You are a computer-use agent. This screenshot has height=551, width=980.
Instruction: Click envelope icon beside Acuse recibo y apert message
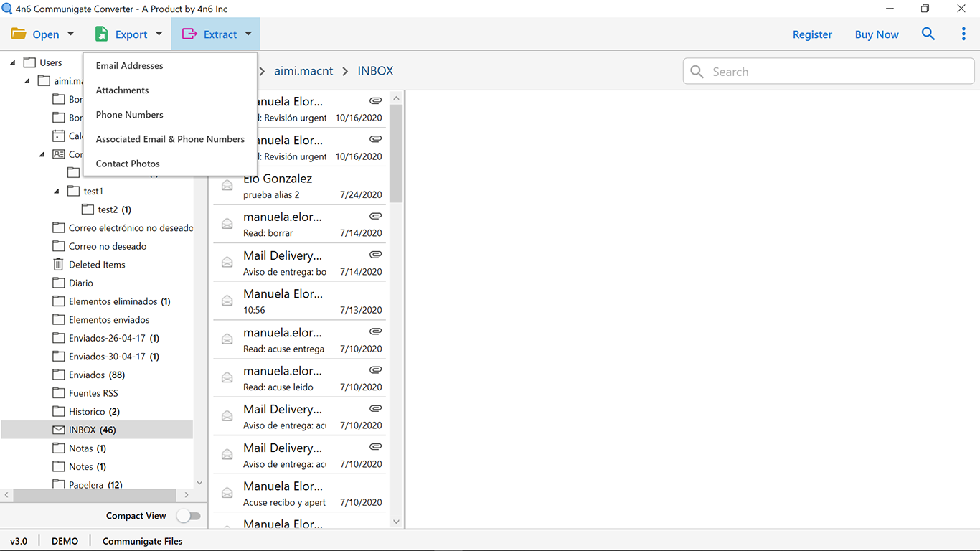pos(227,493)
